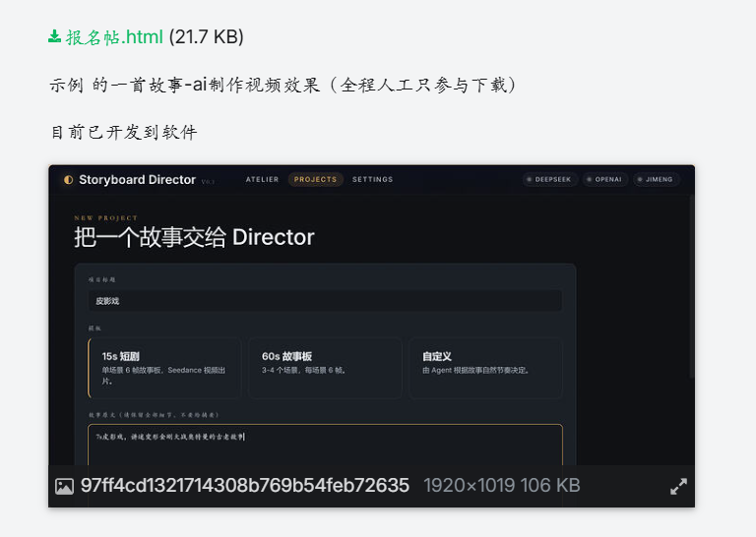Click the green download icon beside 报名帖.html
Image resolution: width=756 pixels, height=537 pixels.
54,36
